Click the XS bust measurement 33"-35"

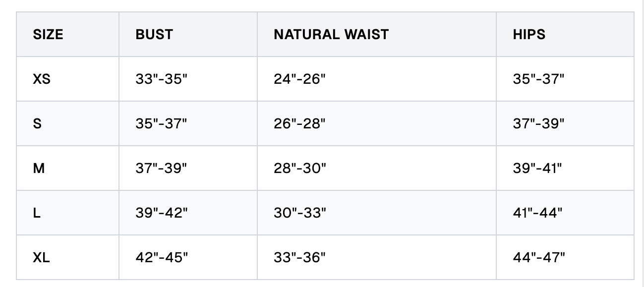(x=161, y=79)
